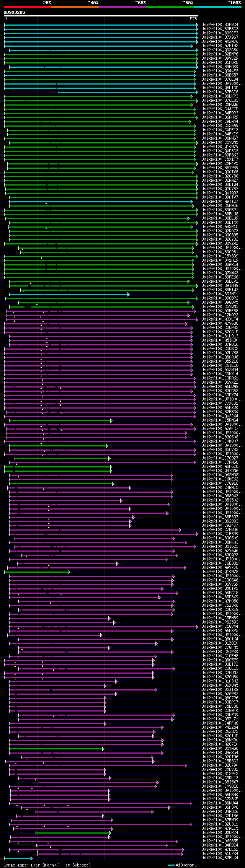Select hit UniRef100_O88043
This screenshot has height=868, width=245.
[220, 496]
